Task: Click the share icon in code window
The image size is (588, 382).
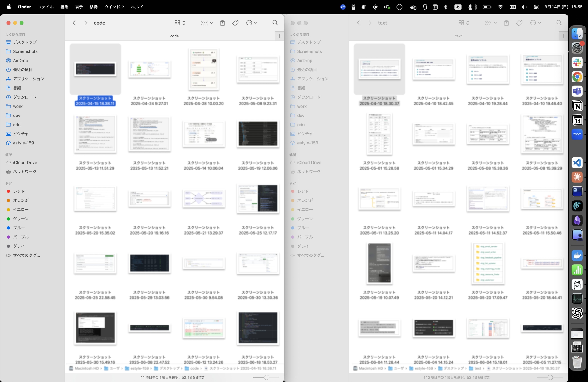Action: point(222,23)
